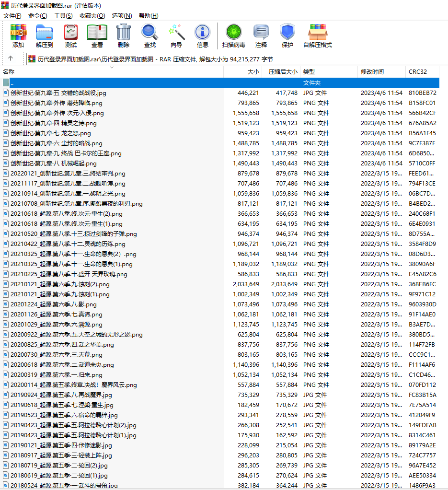448x490 pixels.
Task: Open the 帮助(H) menu
Action: [149, 16]
